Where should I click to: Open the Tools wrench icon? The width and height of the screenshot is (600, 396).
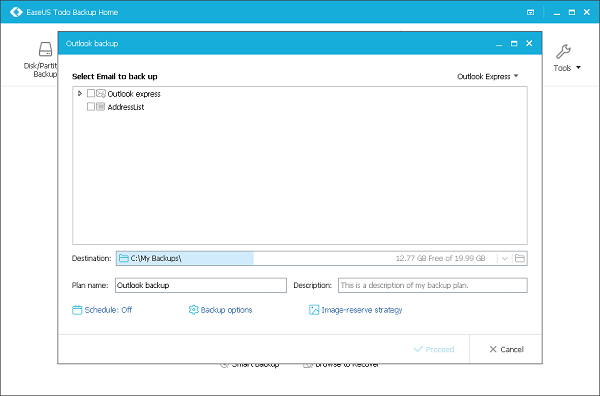pyautogui.click(x=563, y=52)
